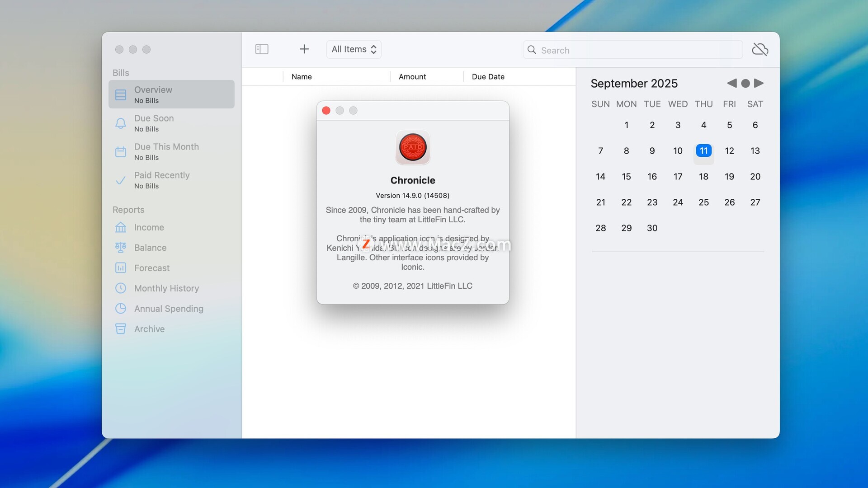Close the Chronicle About window
The height and width of the screenshot is (488, 868).
326,111
